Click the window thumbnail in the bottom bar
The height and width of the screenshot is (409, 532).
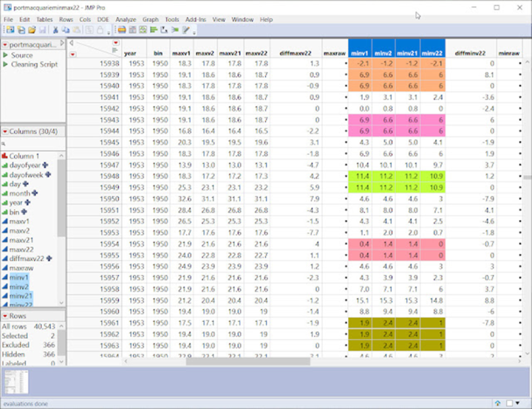coord(16,382)
